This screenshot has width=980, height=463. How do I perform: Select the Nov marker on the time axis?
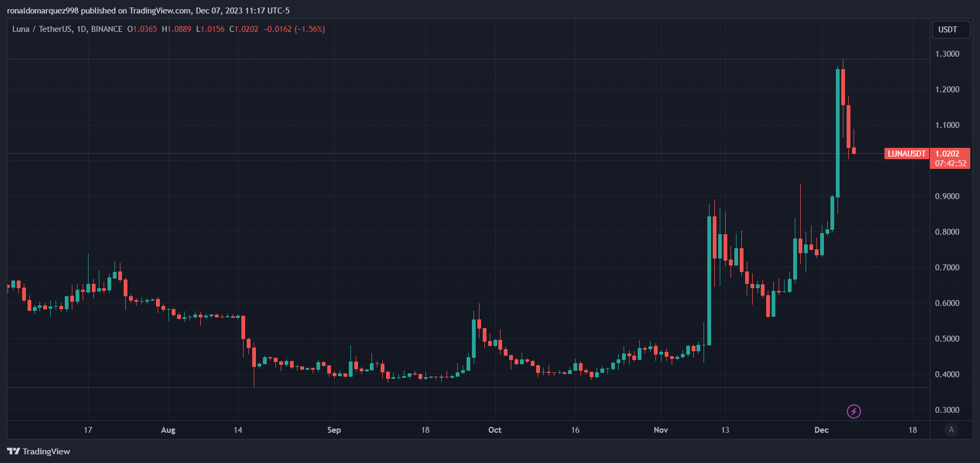[660, 430]
